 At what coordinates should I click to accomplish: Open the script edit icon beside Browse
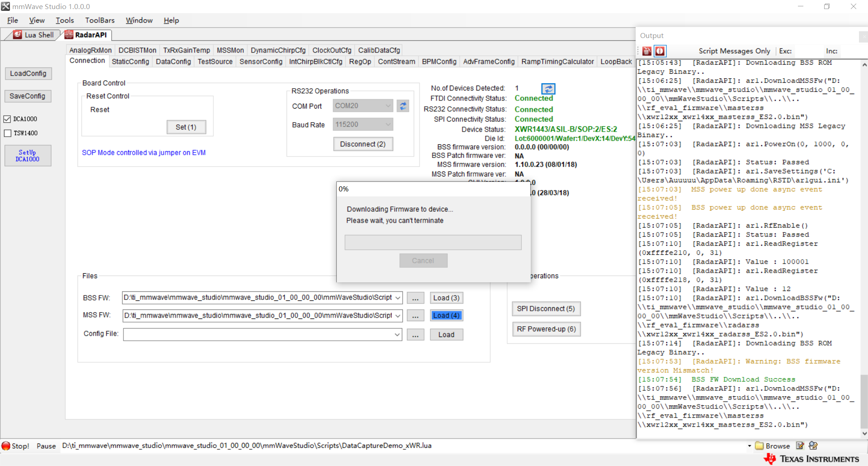pyautogui.click(x=800, y=446)
